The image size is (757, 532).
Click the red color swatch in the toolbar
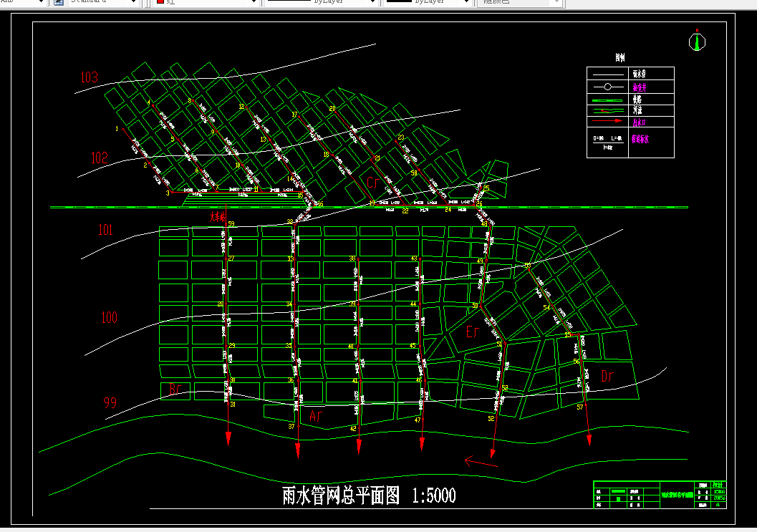click(160, 2)
